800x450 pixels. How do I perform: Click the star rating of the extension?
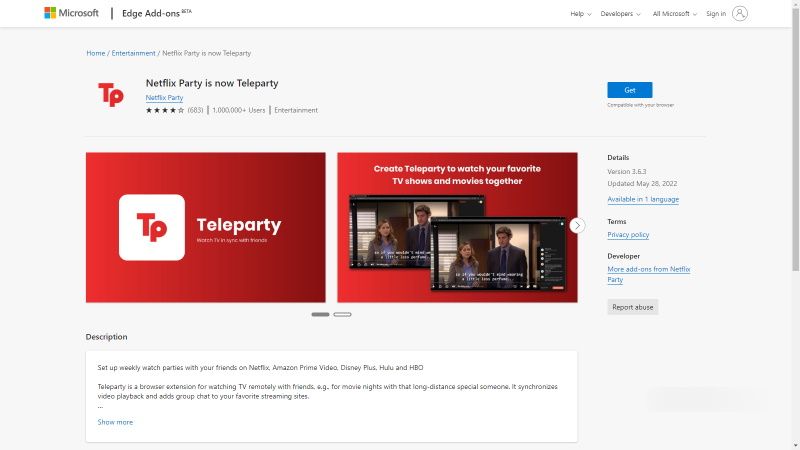(164, 110)
